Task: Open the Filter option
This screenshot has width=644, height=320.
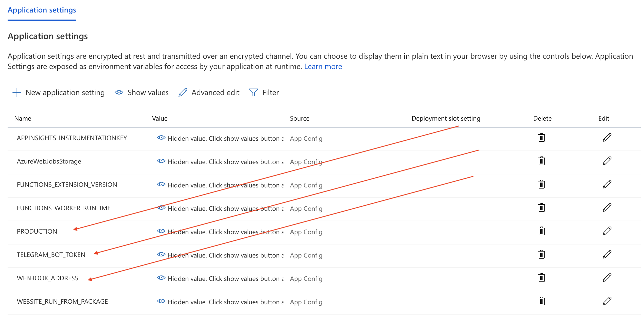Action: (264, 93)
